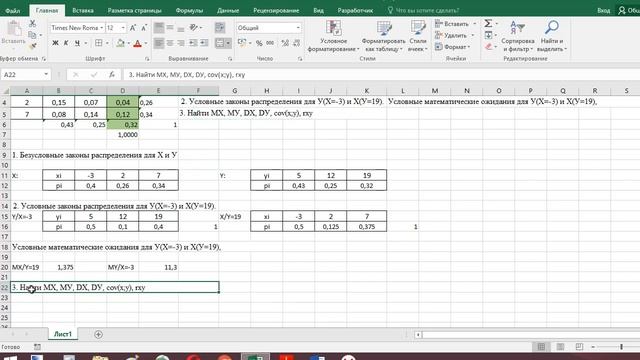Click the increase indent icon
This screenshot has width=640, height=360.
click(x=204, y=43)
